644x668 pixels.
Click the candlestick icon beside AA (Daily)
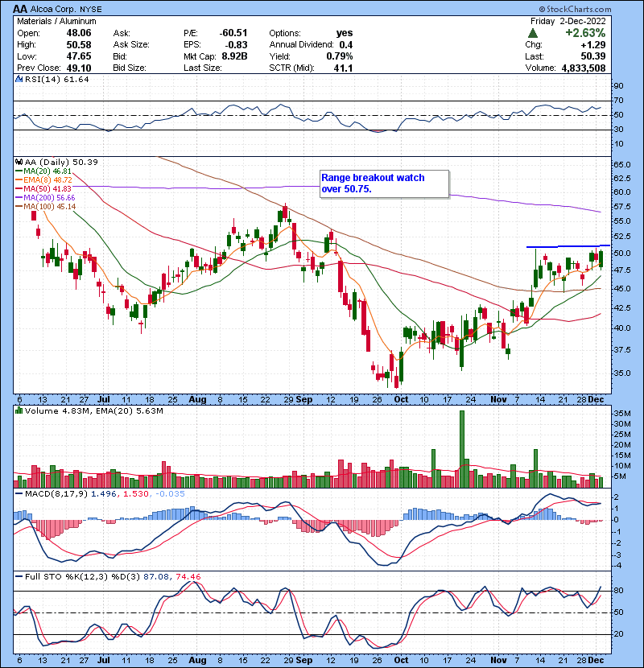tap(19, 162)
